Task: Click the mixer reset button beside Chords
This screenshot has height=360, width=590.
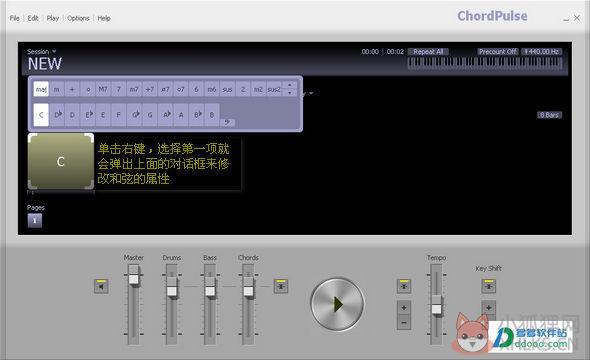Action: 281,286
